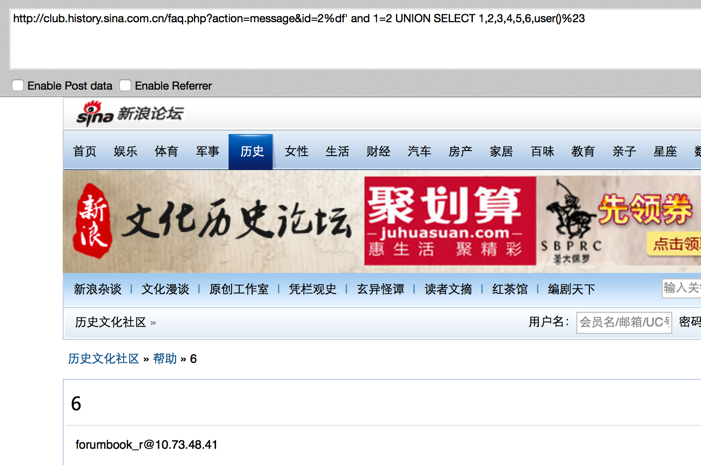Click the red 新浪 seal in banner
This screenshot has width=701, height=465.
(x=93, y=221)
